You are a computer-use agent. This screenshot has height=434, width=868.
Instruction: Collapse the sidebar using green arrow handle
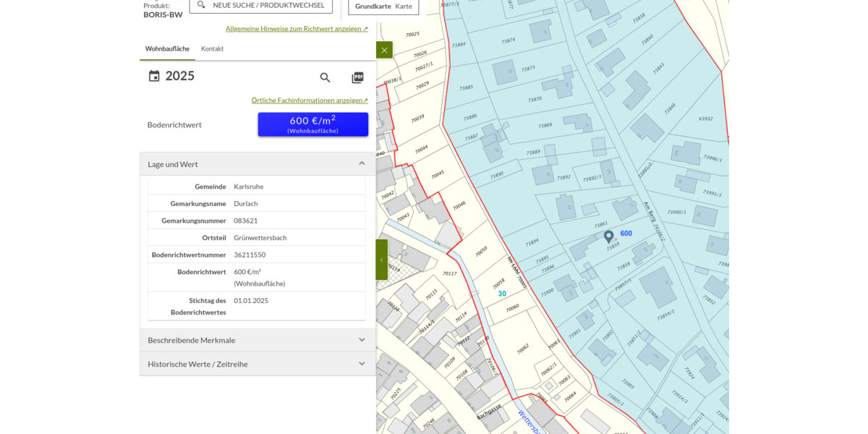pyautogui.click(x=381, y=260)
